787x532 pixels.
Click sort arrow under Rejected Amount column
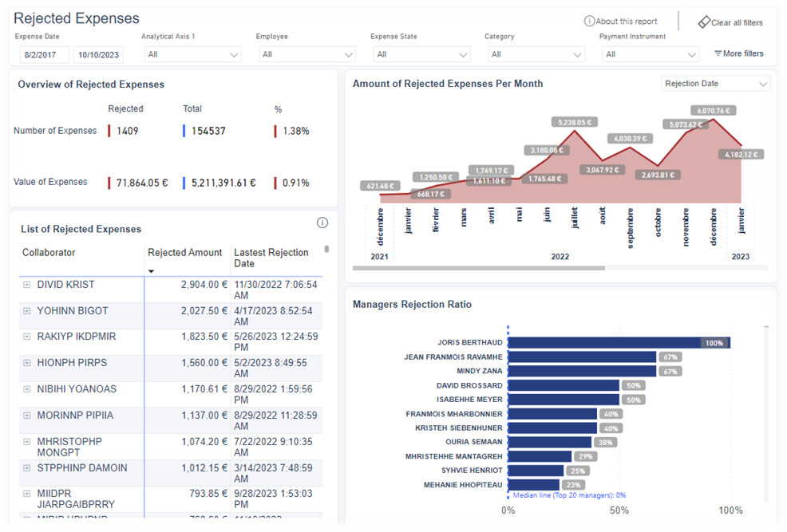152,272
